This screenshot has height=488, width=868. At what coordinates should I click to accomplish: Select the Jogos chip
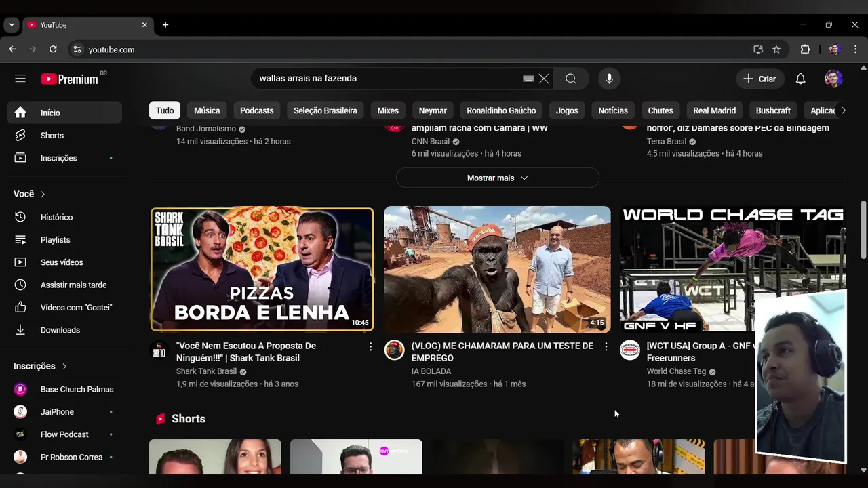[x=567, y=110]
